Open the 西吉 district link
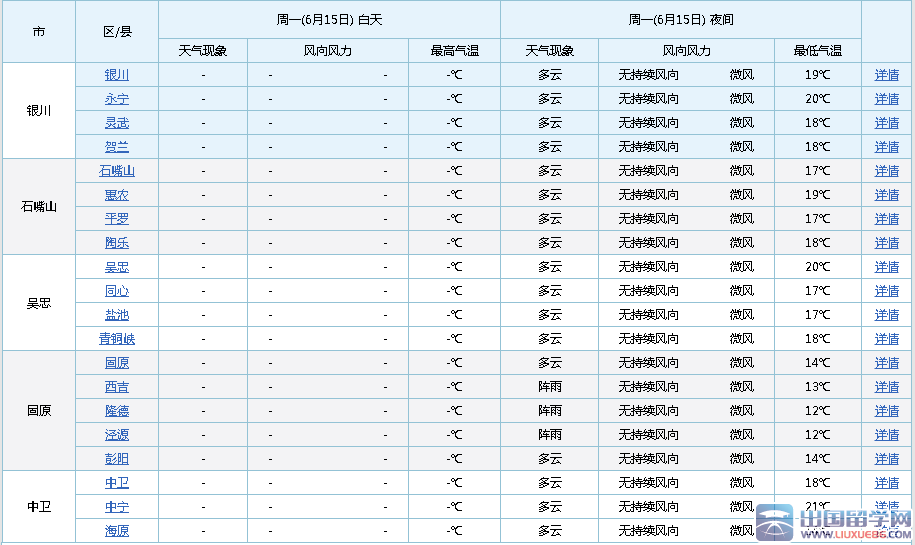The height and width of the screenshot is (545, 915). 117,387
